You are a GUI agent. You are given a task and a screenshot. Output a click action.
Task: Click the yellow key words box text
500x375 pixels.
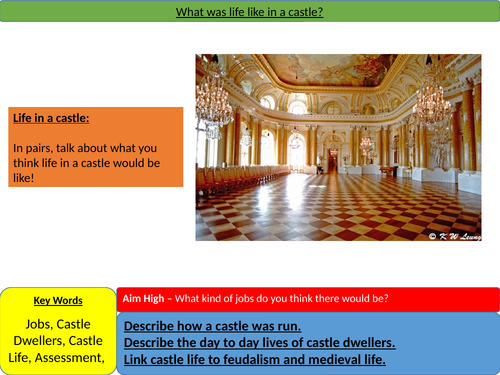pyautogui.click(x=57, y=341)
